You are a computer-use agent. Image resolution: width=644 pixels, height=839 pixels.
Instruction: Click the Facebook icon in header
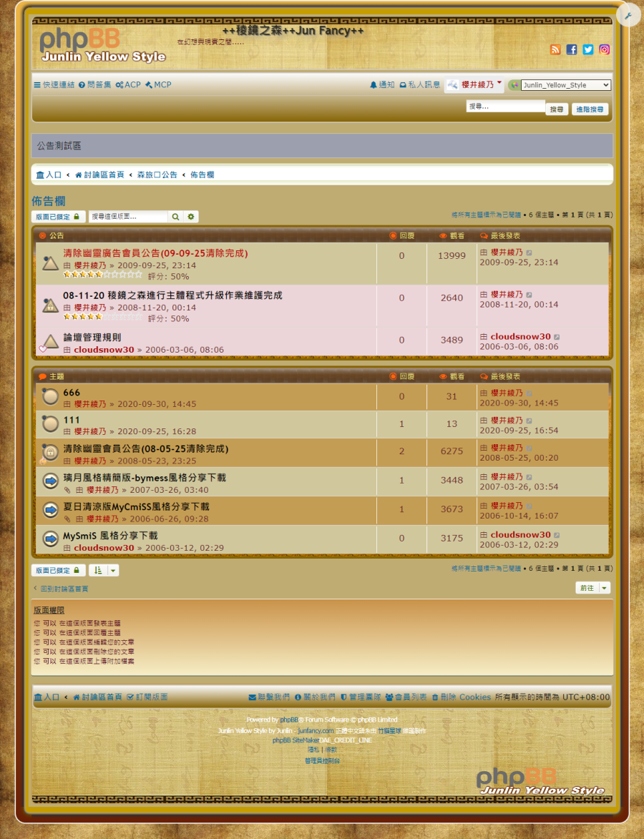click(572, 49)
